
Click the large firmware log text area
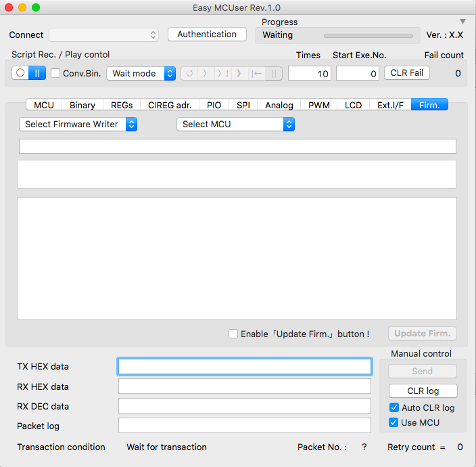click(237, 259)
